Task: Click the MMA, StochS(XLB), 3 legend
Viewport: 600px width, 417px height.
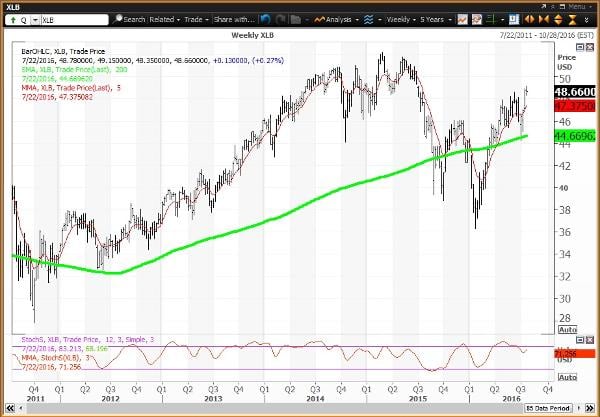Action: [55, 358]
